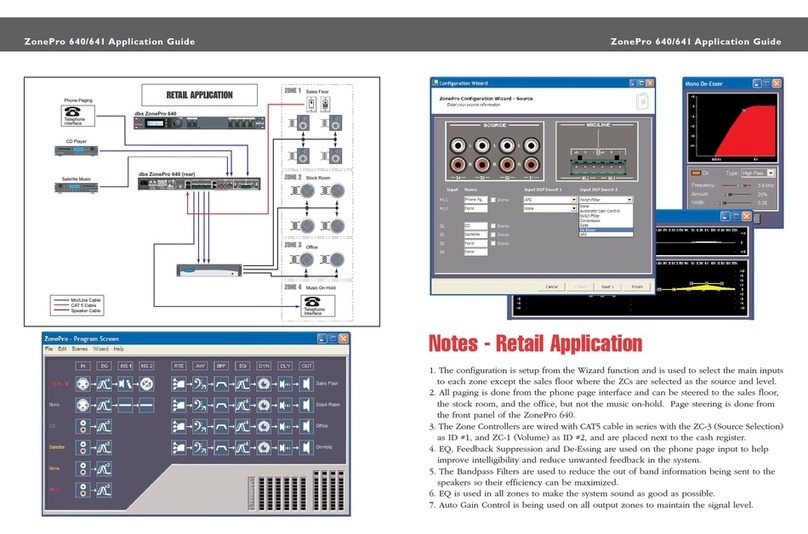Open the Office delay block
Image resolution: width=808 pixels, height=534 pixels.
click(x=285, y=426)
